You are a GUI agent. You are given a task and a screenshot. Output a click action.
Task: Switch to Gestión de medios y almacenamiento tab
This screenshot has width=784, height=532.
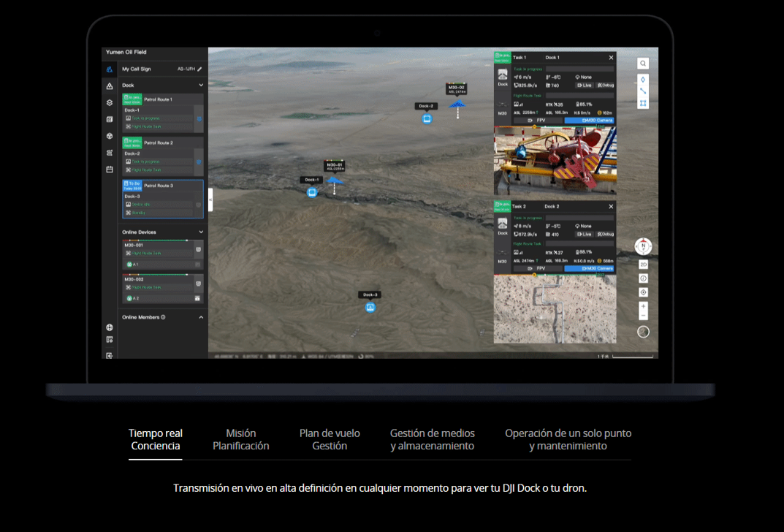pos(432,439)
